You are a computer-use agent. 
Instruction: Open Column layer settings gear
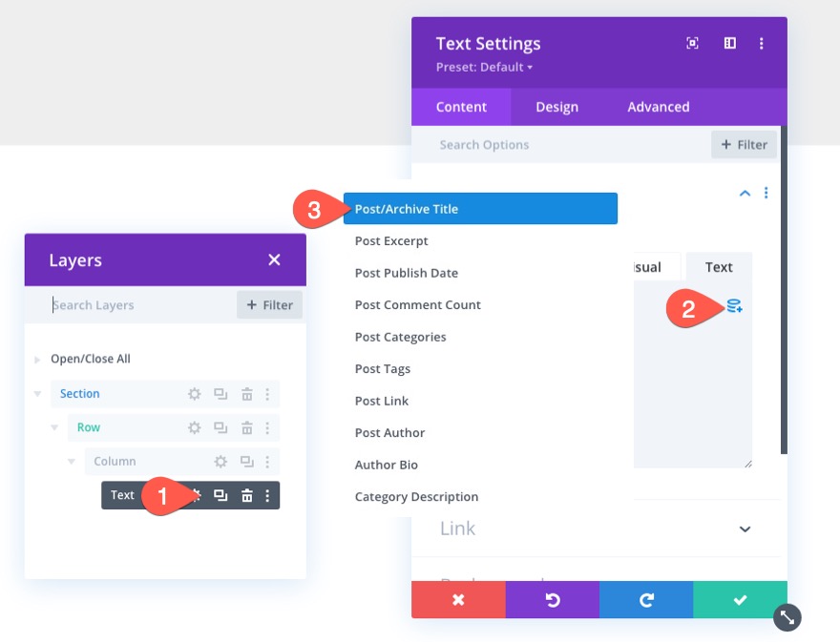click(x=220, y=462)
